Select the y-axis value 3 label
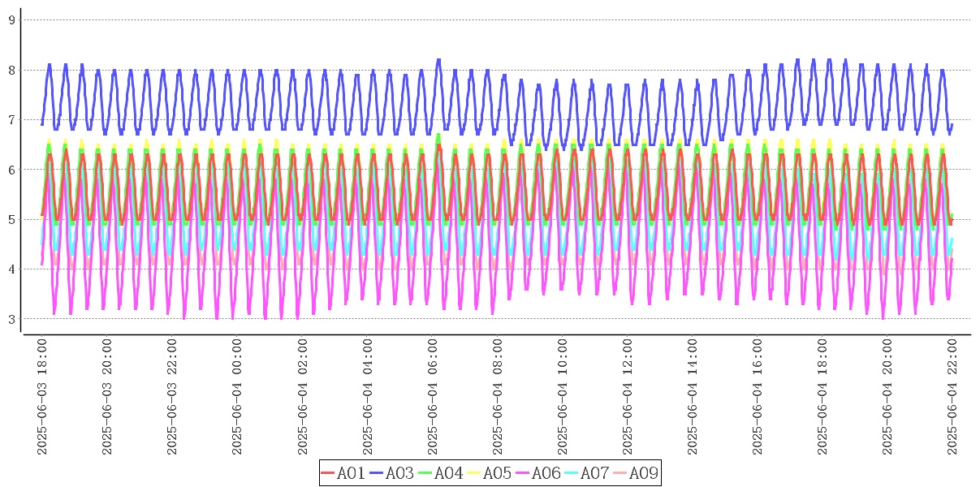The height and width of the screenshot is (487, 980). click(12, 319)
